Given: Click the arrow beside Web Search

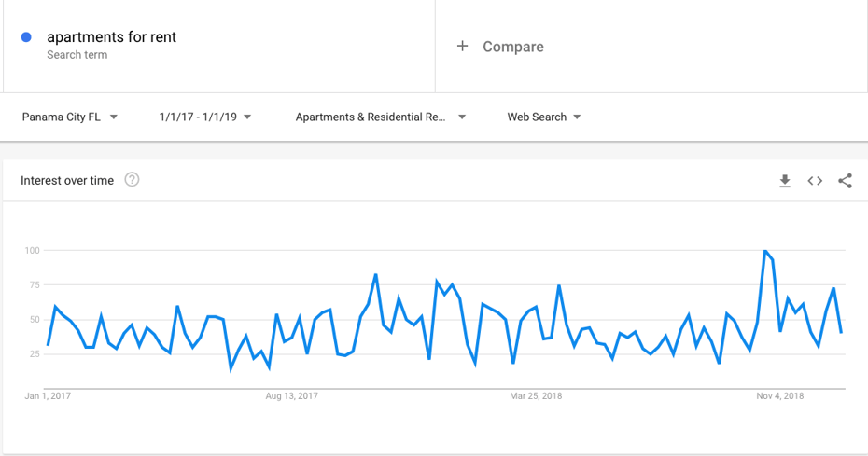Looking at the screenshot, I should 577,117.
